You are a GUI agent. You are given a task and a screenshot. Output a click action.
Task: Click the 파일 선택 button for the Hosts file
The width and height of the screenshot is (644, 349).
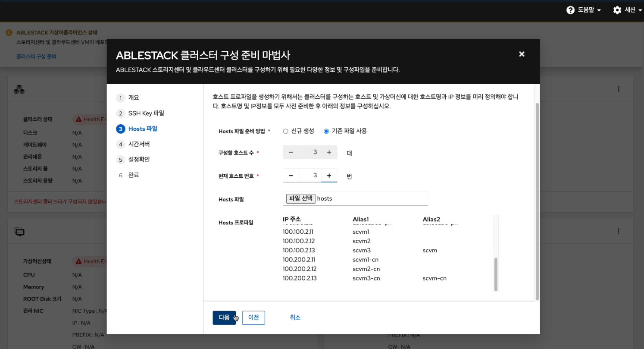(300, 198)
